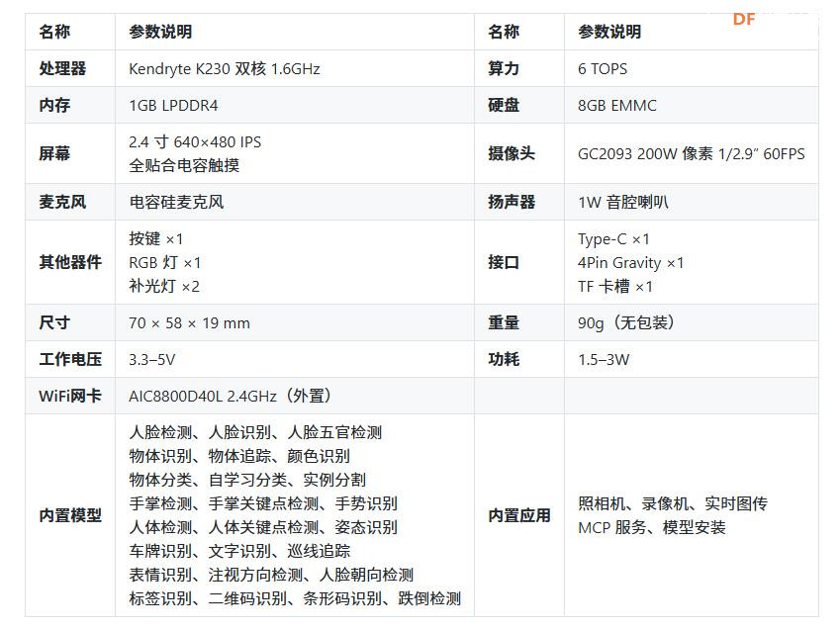Select the 人脸检测、人脸识别、人脸五官检测 line
This screenshot has height=631, width=840.
[x=255, y=432]
